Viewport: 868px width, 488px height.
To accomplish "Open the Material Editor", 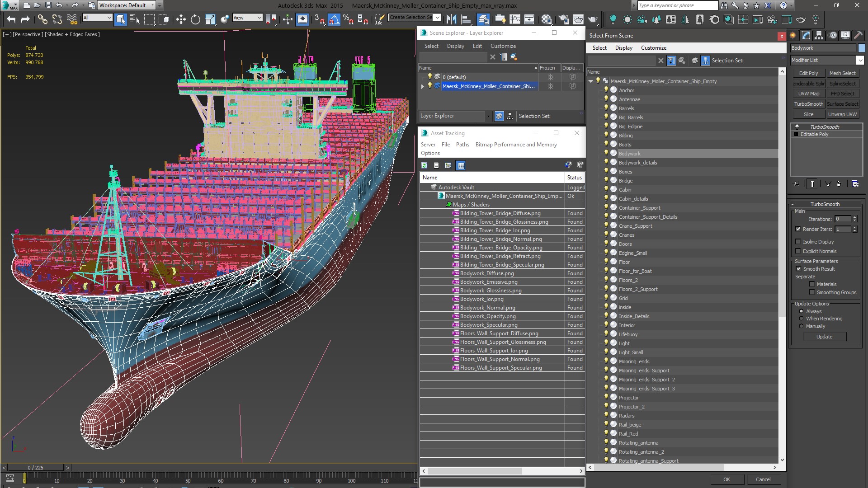I will click(x=547, y=19).
